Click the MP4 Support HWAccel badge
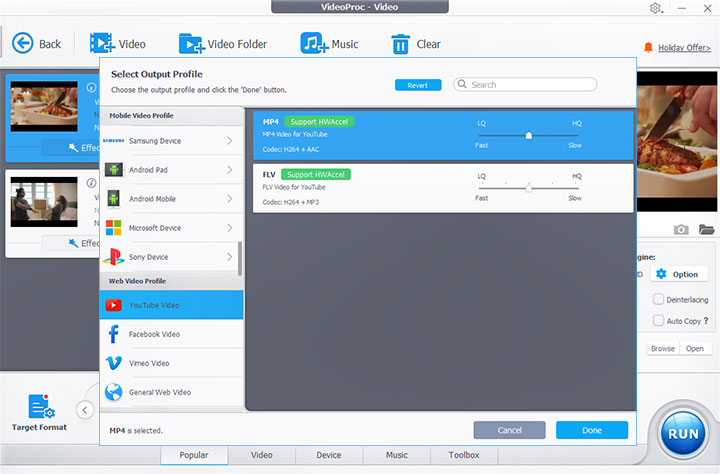 click(319, 122)
